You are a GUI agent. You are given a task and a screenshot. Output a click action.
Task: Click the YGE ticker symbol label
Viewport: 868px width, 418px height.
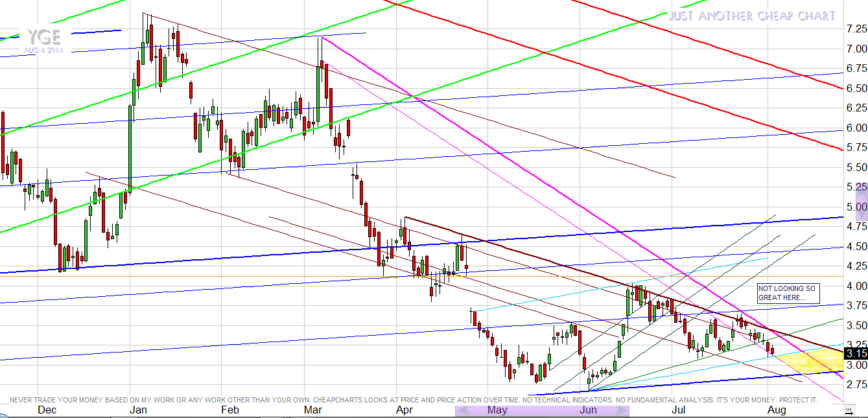[45, 37]
